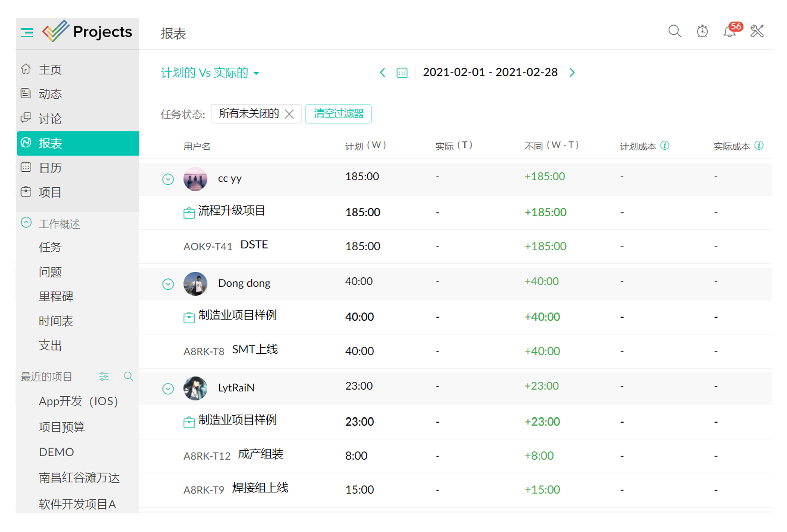
Task: Search recent projects magnifier icon
Action: [x=128, y=376]
